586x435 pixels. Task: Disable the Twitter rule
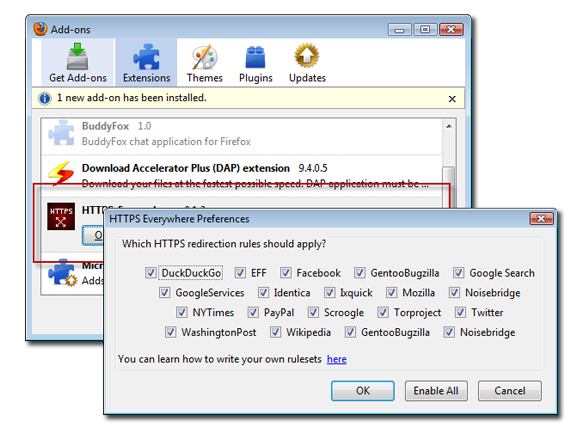click(460, 312)
